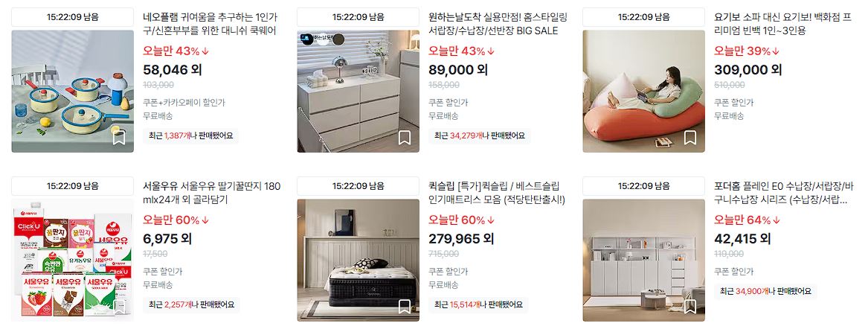Image resolution: width=868 pixels, height=332 pixels.
Task: Open the 퀵슬립 mattress title link
Action: pyautogui.click(x=497, y=193)
